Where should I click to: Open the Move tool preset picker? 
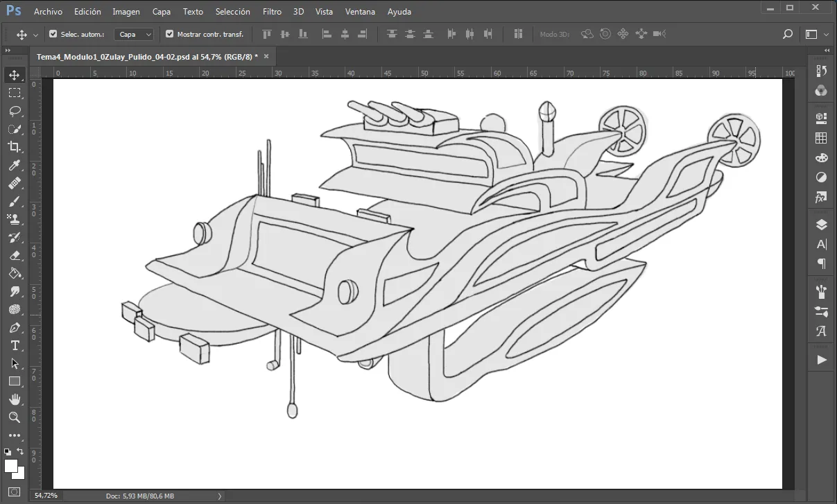[x=35, y=35]
